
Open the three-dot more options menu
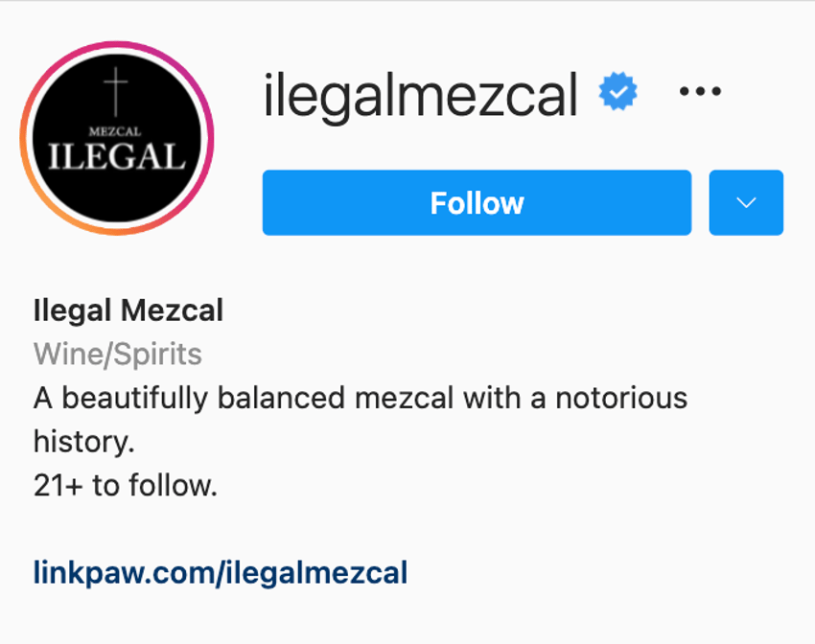coord(700,91)
